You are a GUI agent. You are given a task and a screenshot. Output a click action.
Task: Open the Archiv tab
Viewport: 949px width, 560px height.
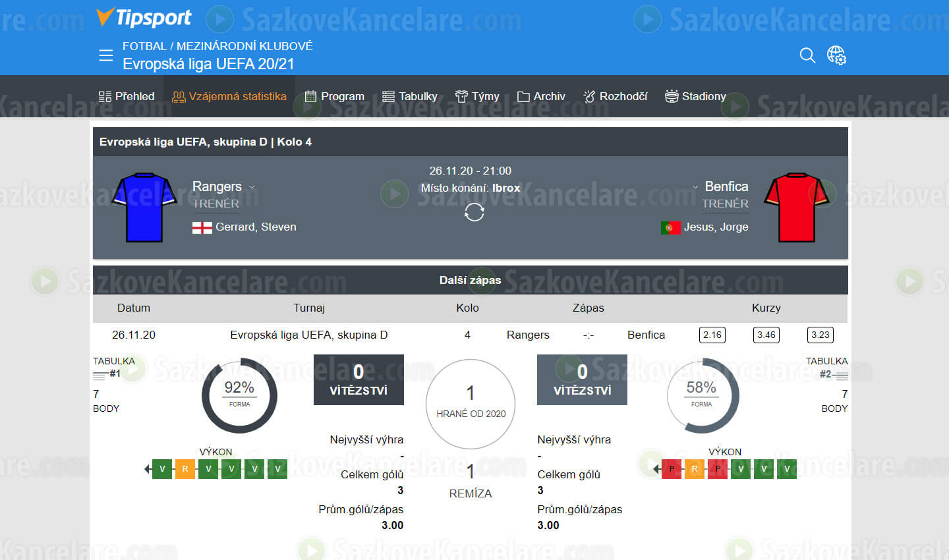[541, 96]
